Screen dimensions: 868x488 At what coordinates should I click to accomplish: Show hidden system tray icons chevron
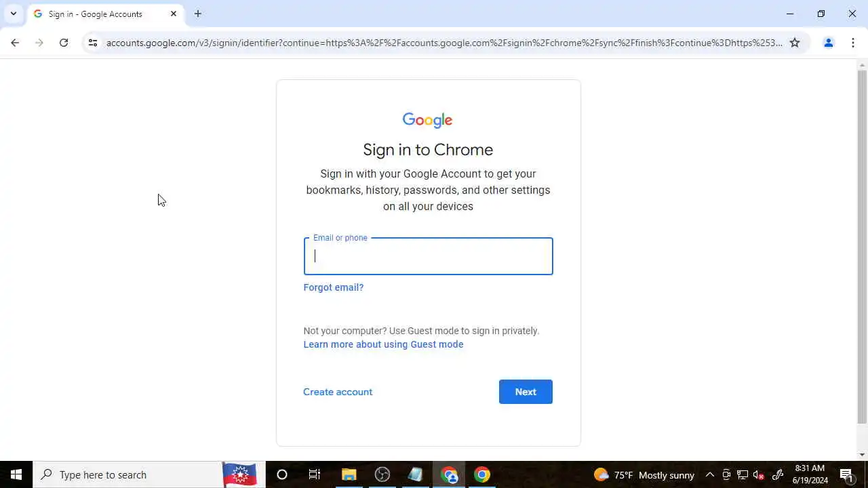[709, 474]
